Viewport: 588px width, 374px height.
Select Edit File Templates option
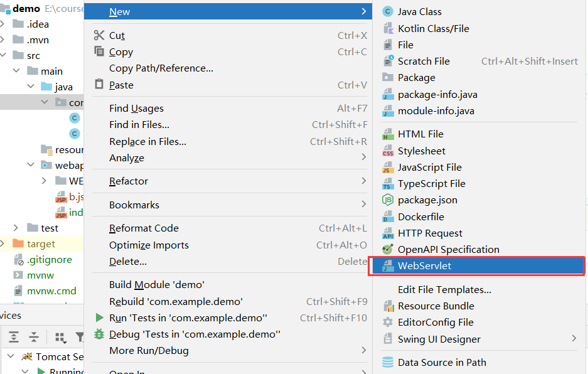444,289
